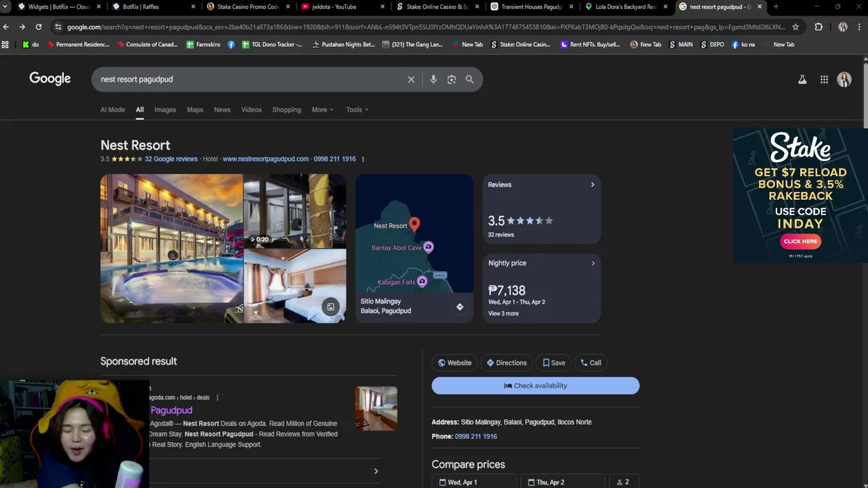This screenshot has height=488, width=868.
Task: Click View 3 more prices link
Action: pos(503,314)
